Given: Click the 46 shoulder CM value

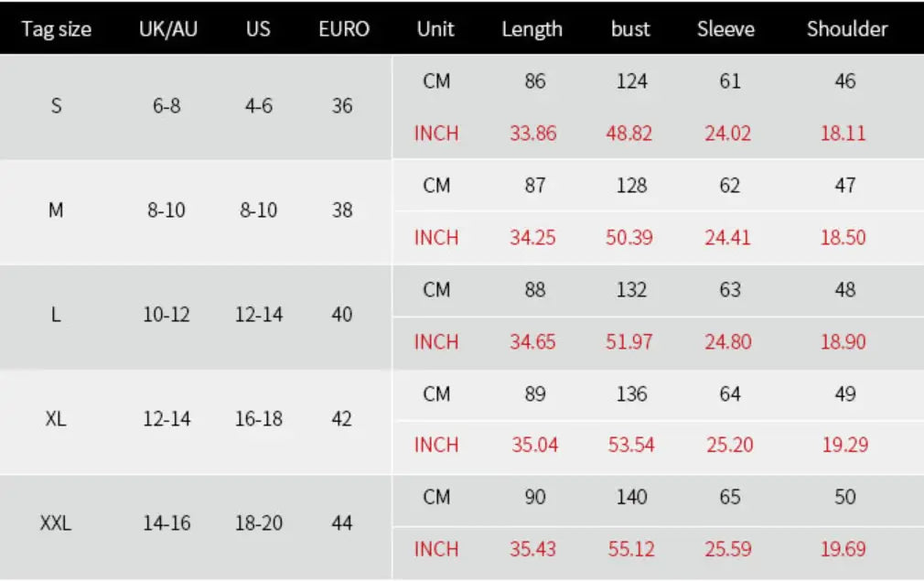Looking at the screenshot, I should pyautogui.click(x=845, y=81).
